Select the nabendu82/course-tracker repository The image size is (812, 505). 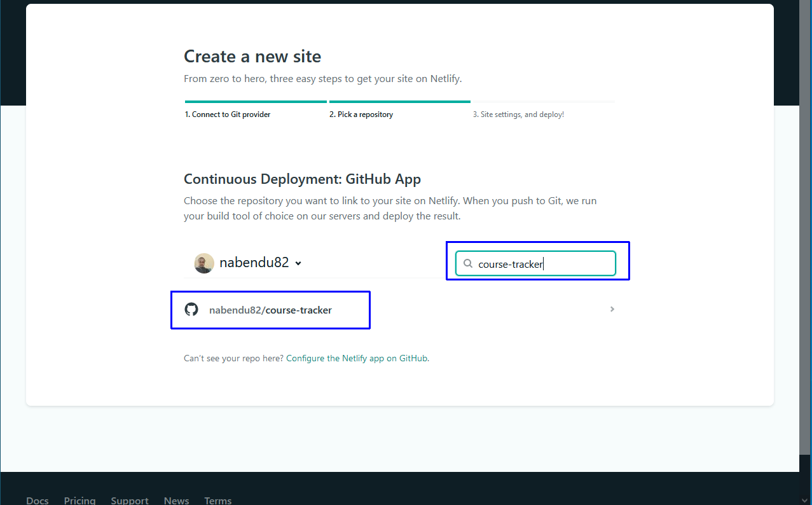coord(399,310)
